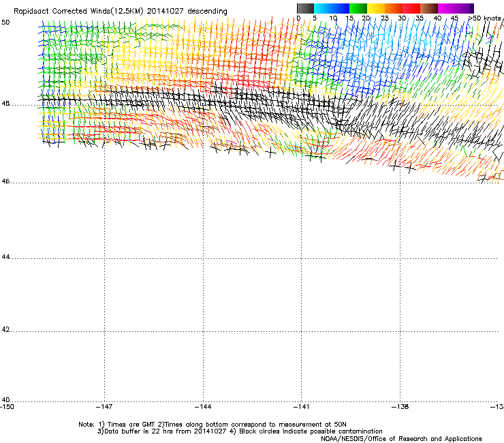Click the gray 0-5 knots color segment
The width and height of the screenshot is (504, 443).
(305, 8)
